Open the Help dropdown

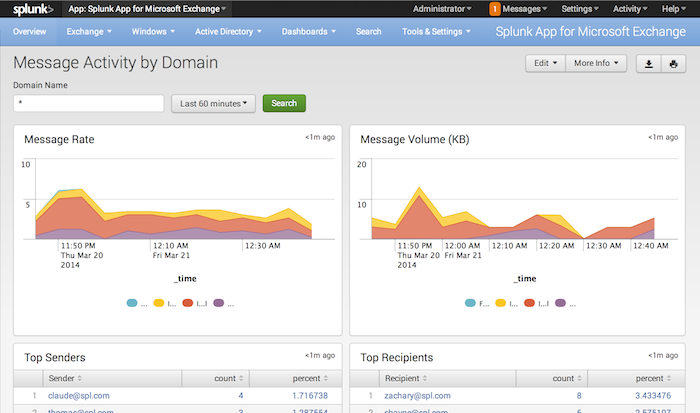pos(674,9)
